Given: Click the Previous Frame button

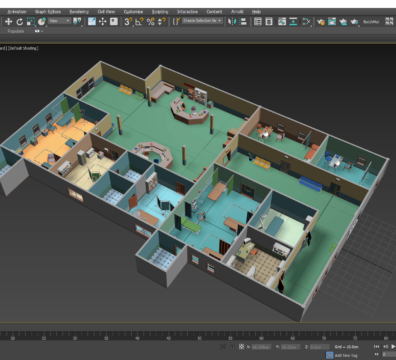Looking at the screenshot, I should tap(385, 347).
